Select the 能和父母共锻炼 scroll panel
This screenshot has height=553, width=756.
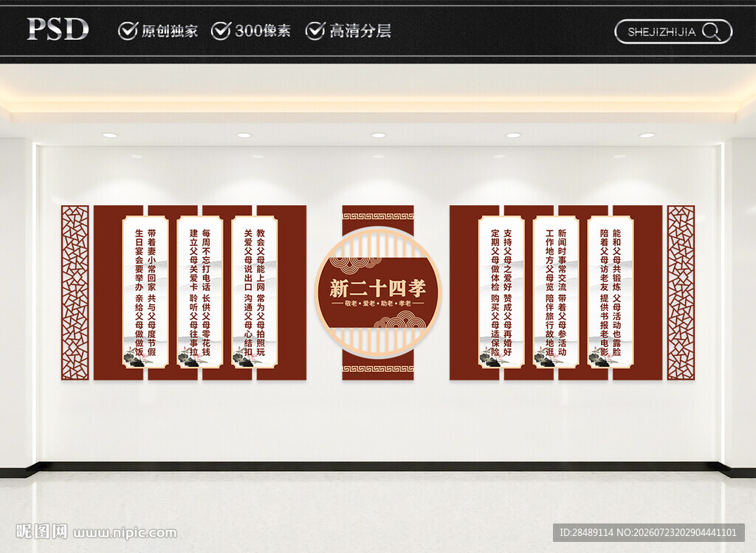(611, 292)
